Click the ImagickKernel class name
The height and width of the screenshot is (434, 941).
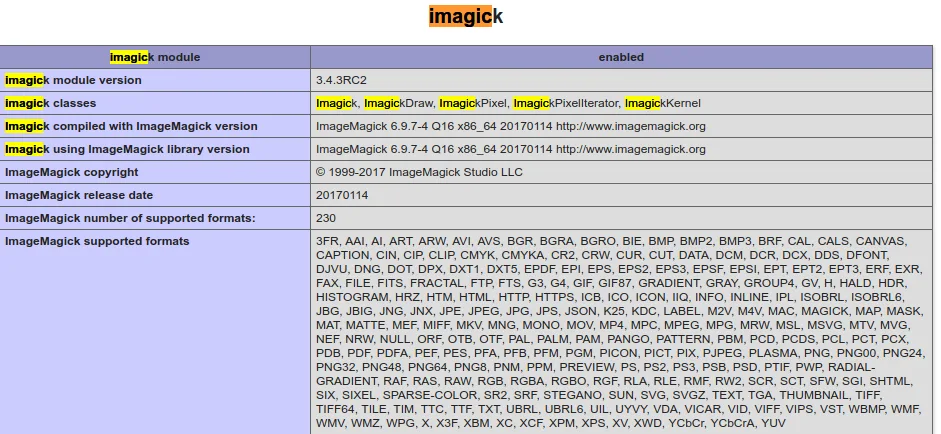pos(663,103)
